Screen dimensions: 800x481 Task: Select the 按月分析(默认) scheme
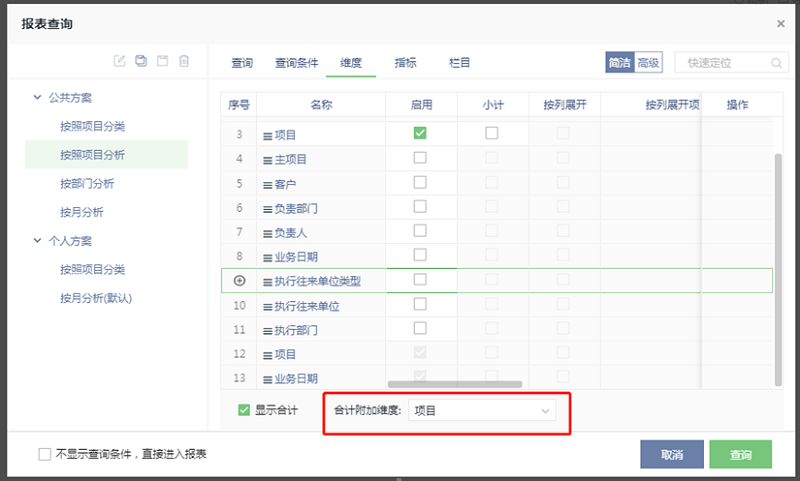pos(96,298)
